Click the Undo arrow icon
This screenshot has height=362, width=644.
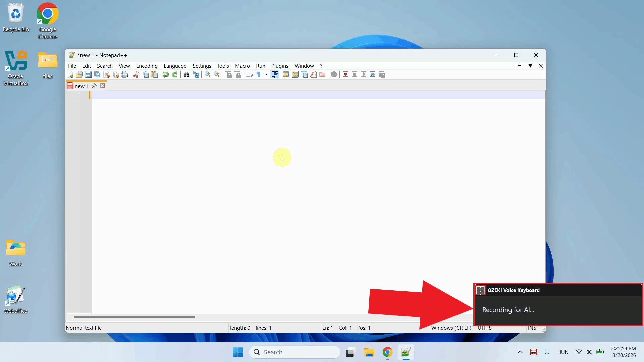point(166,74)
